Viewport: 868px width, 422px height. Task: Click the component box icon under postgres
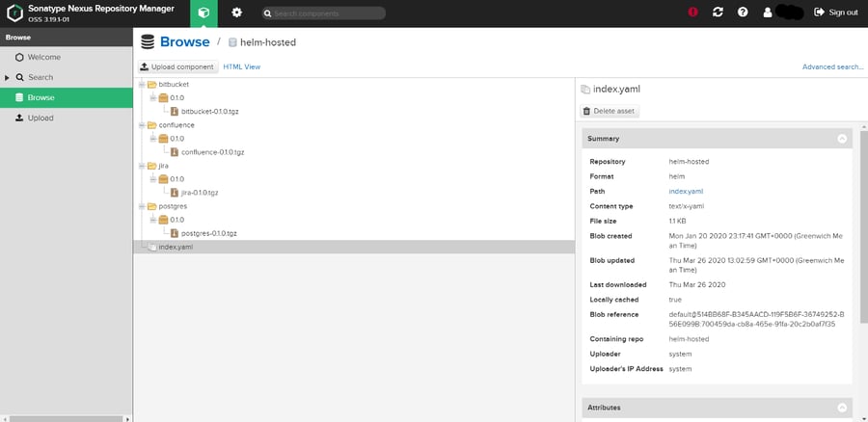click(163, 220)
